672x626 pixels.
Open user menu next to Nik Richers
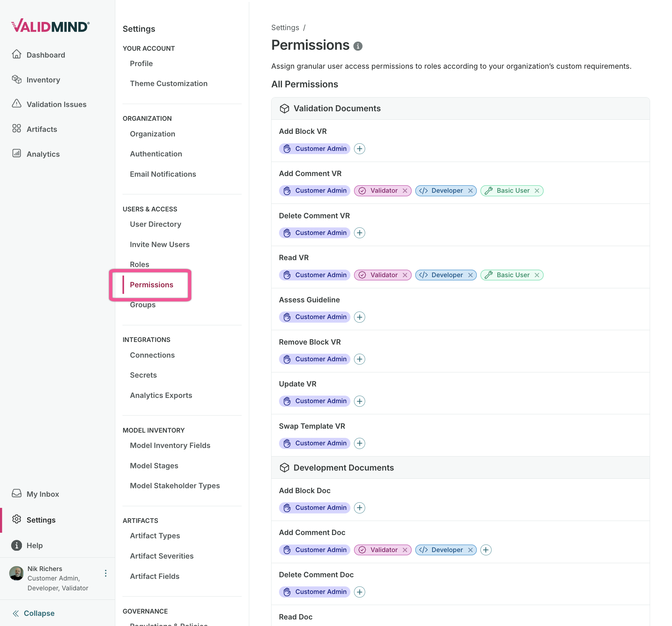pyautogui.click(x=105, y=573)
